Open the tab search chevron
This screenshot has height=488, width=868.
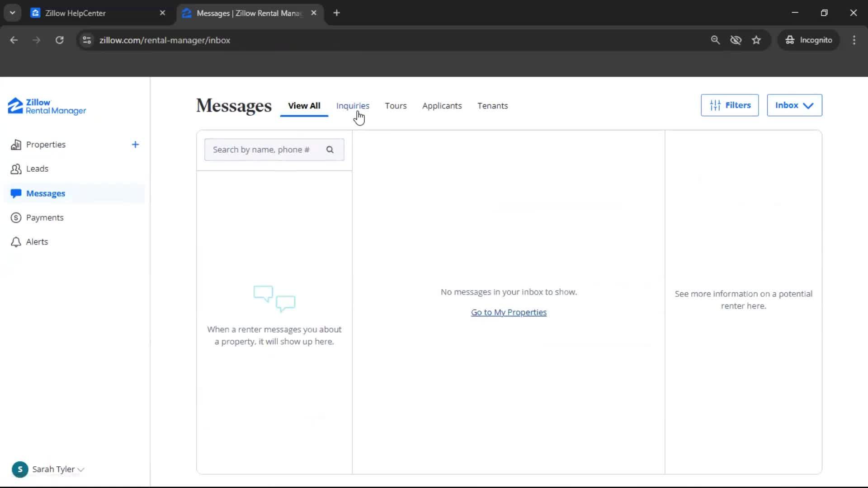(12, 12)
